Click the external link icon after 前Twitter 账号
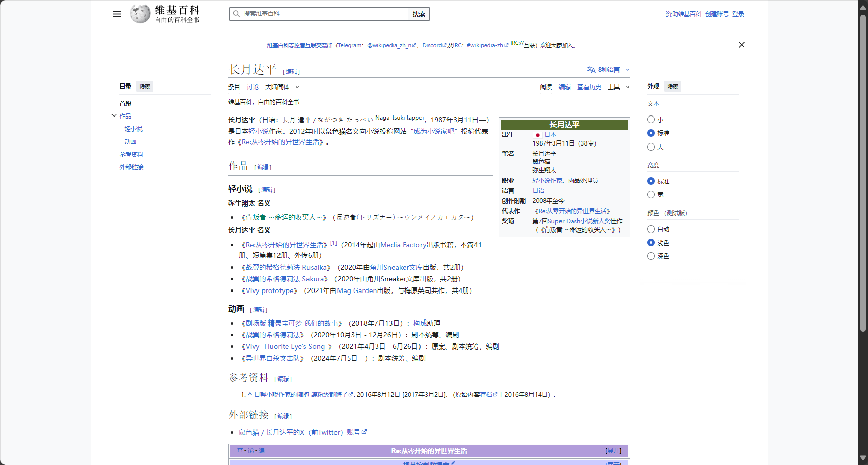 [364, 432]
